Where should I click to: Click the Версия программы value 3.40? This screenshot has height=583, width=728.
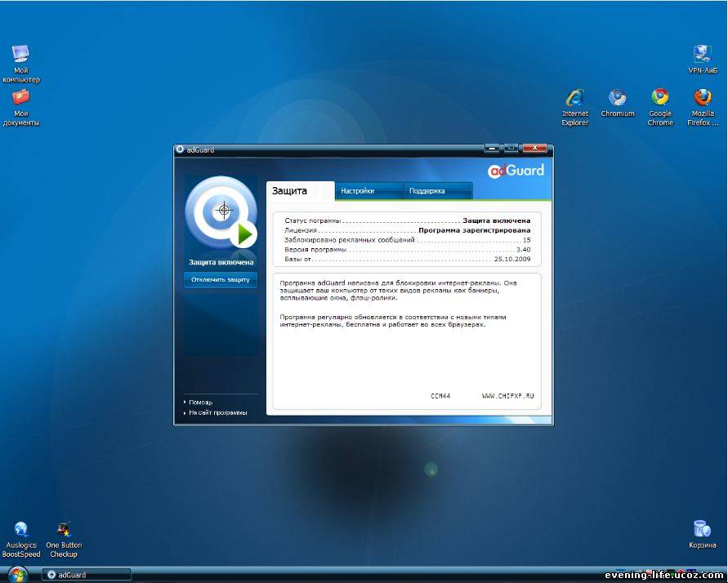[523, 250]
